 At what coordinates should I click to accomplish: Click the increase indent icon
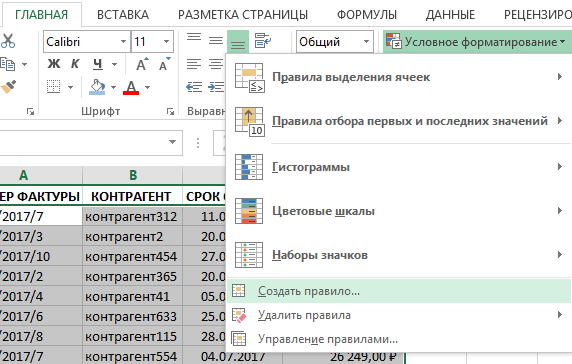pos(216,87)
